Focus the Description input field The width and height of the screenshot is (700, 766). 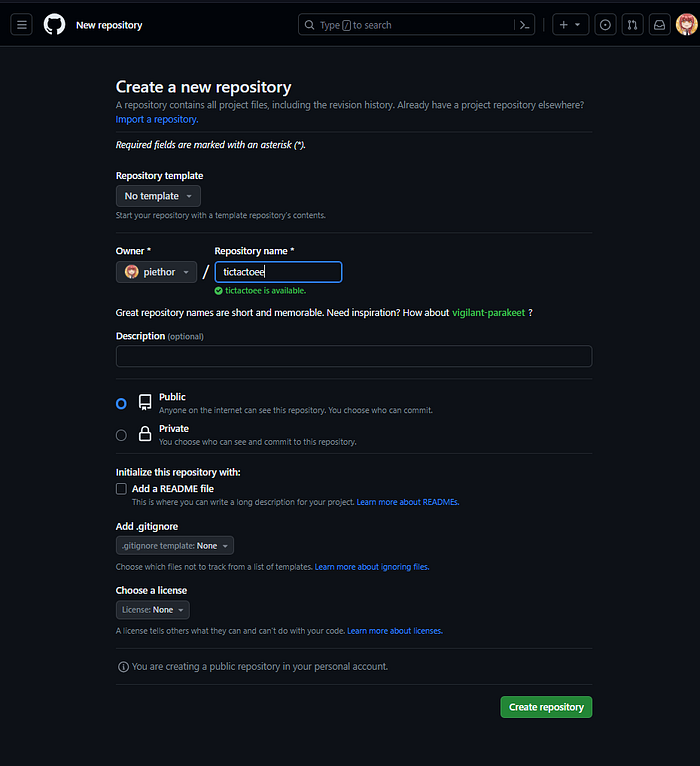click(x=354, y=356)
